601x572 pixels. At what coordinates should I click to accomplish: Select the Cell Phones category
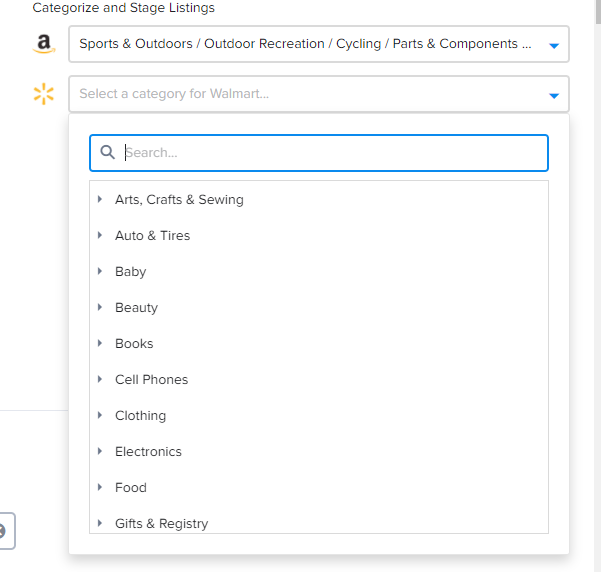[x=151, y=380]
